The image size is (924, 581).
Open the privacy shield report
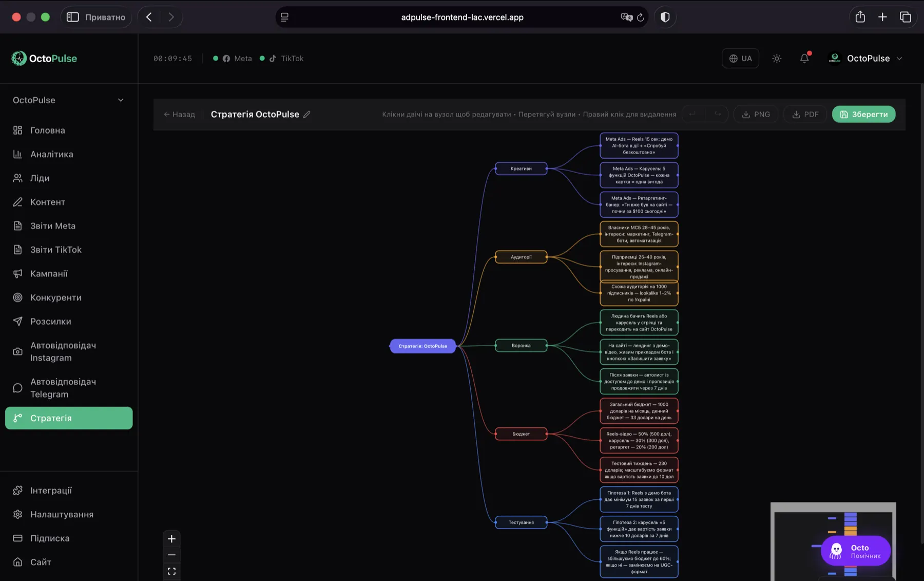pos(665,17)
